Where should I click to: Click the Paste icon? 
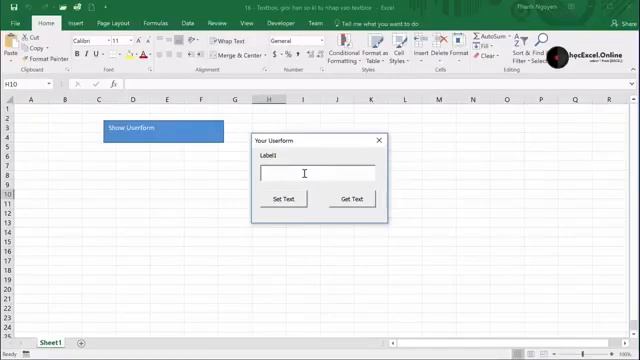coord(11,42)
